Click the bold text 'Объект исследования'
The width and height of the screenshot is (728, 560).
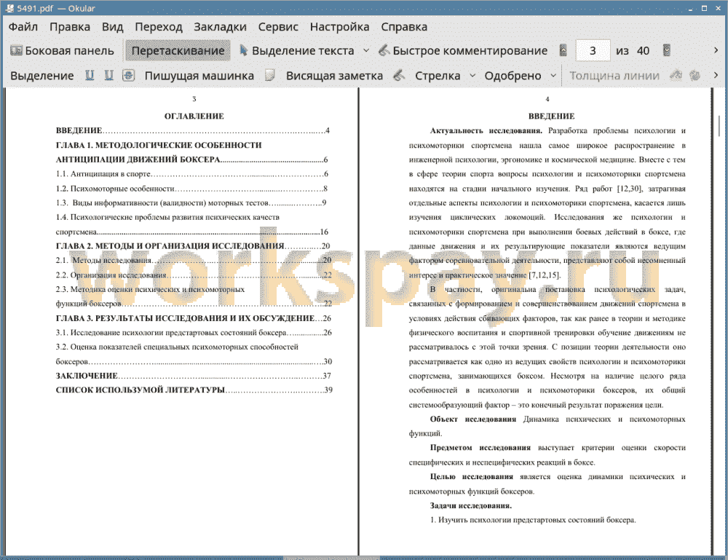click(473, 419)
